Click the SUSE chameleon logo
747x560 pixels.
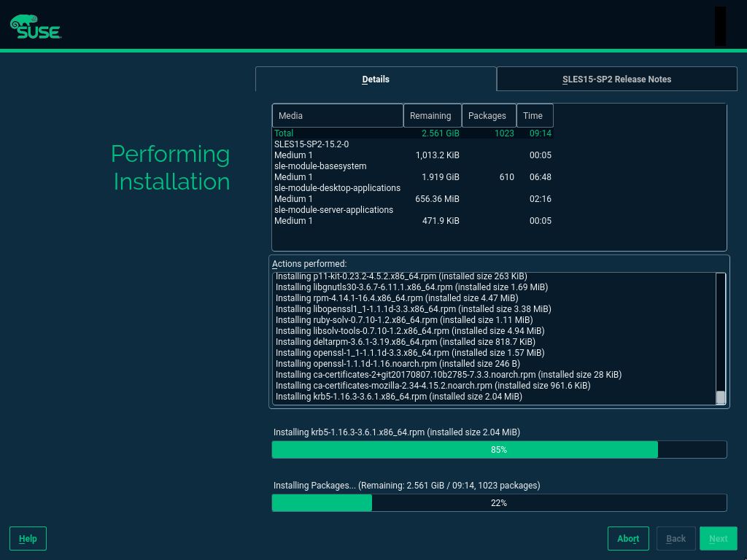(35, 27)
